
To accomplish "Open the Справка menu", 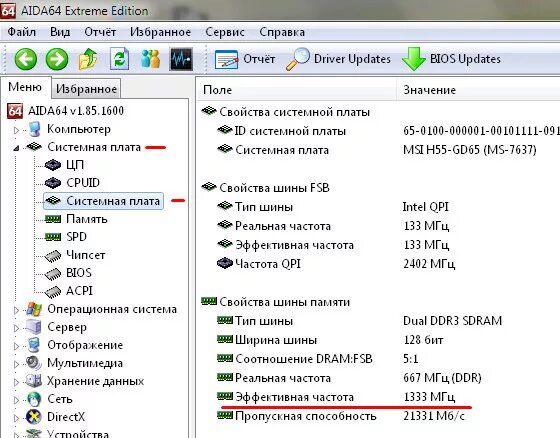I will click(282, 32).
